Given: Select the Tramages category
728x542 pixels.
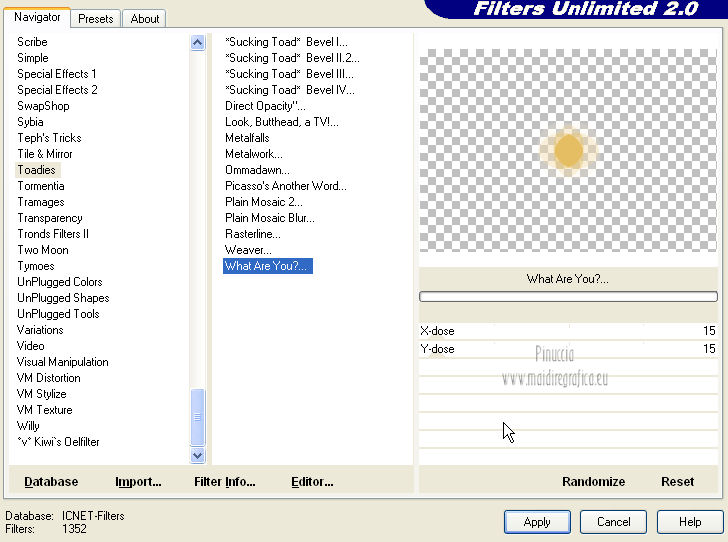Looking at the screenshot, I should (41, 202).
